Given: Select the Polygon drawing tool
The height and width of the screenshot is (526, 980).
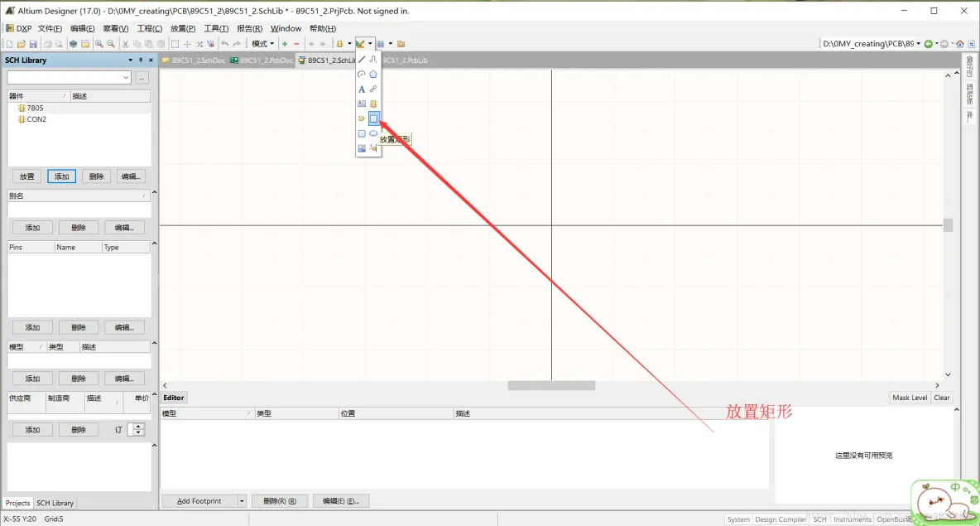Looking at the screenshot, I should (373, 74).
